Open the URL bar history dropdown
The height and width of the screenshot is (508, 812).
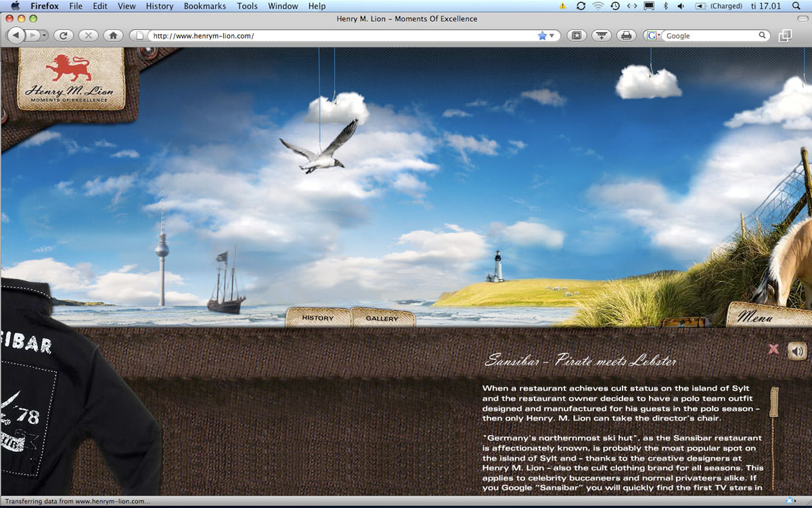tap(551, 35)
